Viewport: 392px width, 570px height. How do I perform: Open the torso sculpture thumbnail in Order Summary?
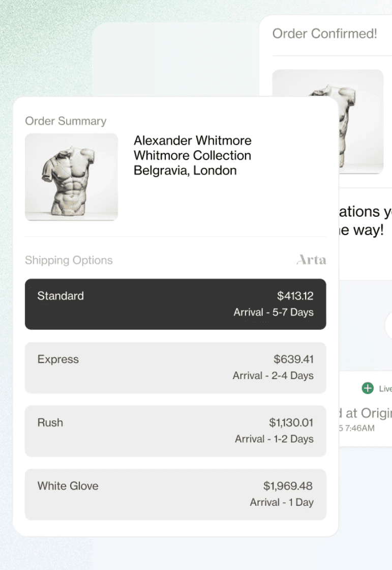pyautogui.click(x=71, y=177)
